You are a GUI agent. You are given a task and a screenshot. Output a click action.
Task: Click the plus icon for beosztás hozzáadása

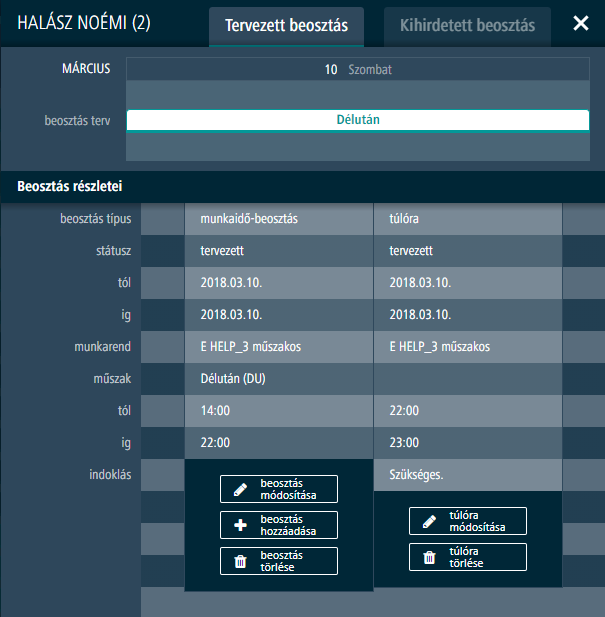(x=240, y=525)
